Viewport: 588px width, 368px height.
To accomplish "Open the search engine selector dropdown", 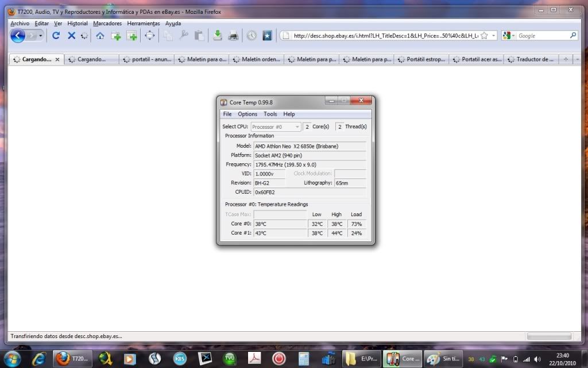I will pos(508,36).
